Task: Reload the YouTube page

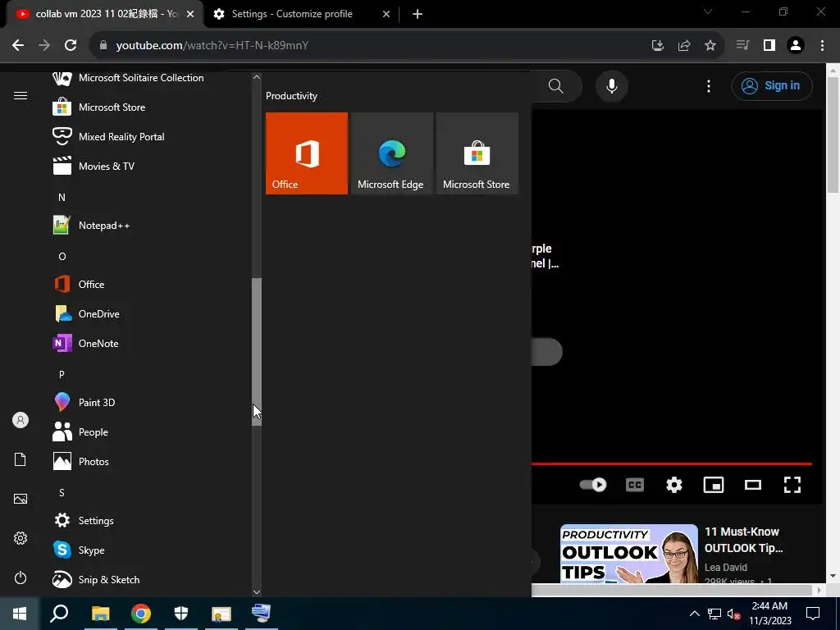Action: point(71,46)
